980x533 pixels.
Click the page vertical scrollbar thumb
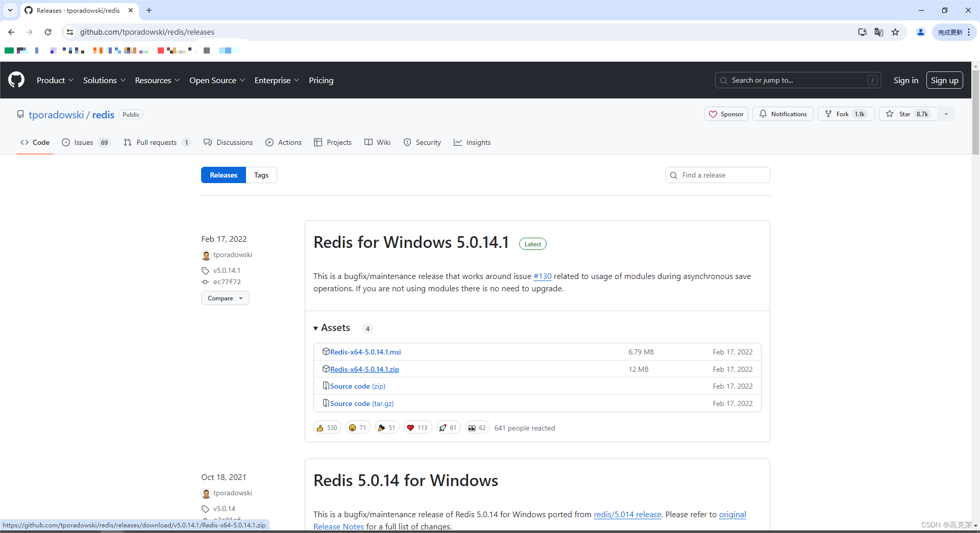tap(975, 112)
